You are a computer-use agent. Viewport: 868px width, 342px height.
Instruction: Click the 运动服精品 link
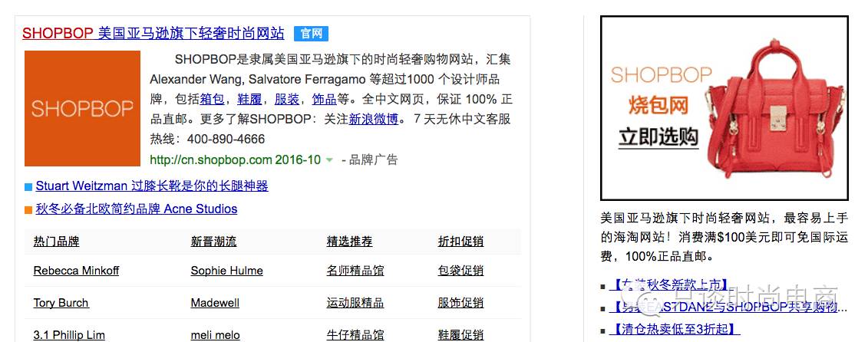click(x=355, y=303)
